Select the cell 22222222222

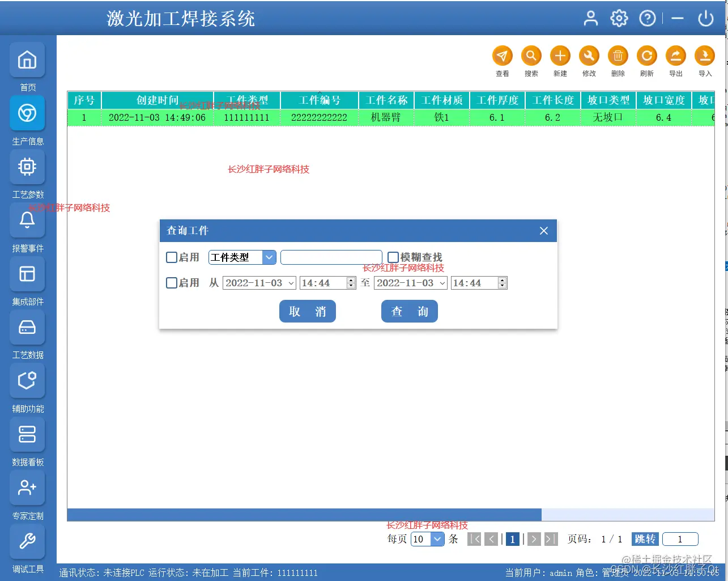pos(320,117)
